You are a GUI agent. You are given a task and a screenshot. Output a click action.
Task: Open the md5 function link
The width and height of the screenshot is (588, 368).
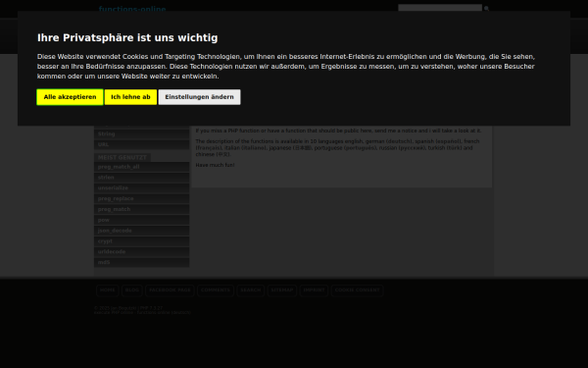coord(141,262)
